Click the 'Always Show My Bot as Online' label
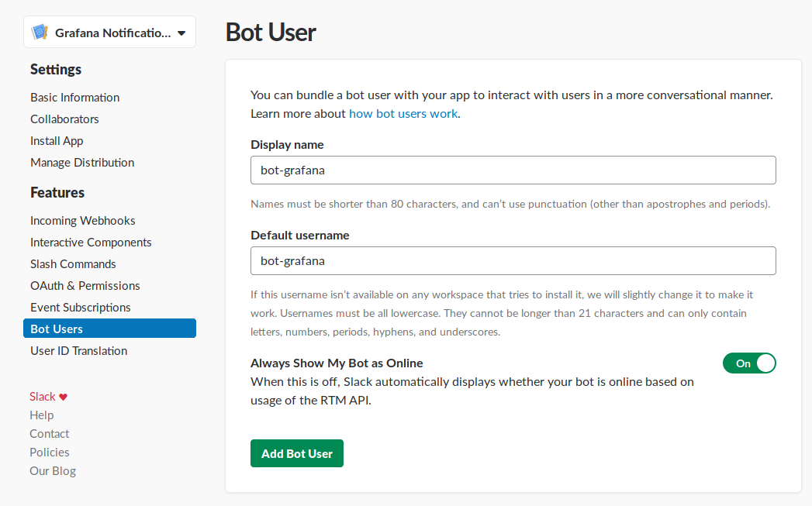The height and width of the screenshot is (506, 812). tap(337, 363)
